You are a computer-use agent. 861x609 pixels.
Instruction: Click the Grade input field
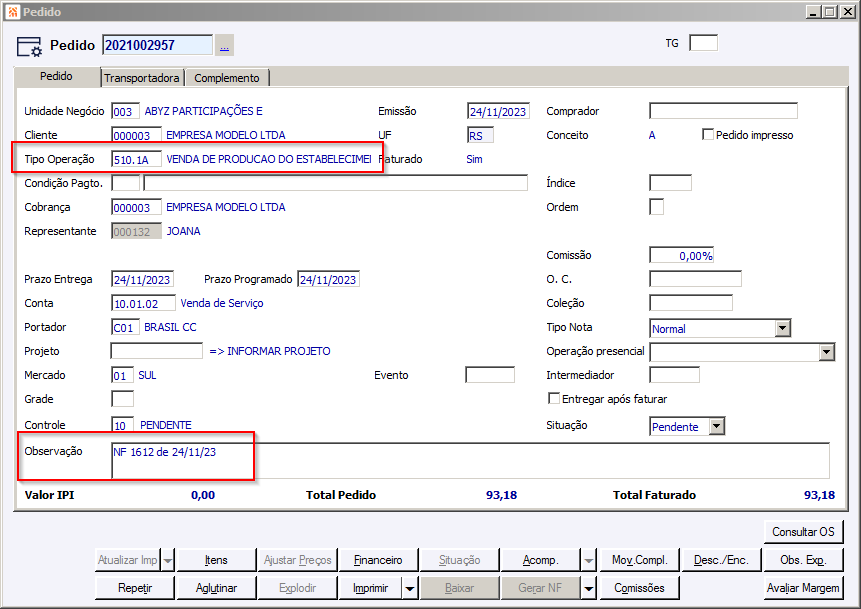(x=122, y=399)
